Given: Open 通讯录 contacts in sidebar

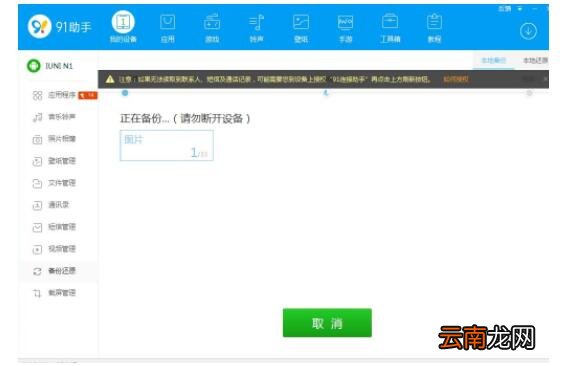Looking at the screenshot, I should 51,205.
